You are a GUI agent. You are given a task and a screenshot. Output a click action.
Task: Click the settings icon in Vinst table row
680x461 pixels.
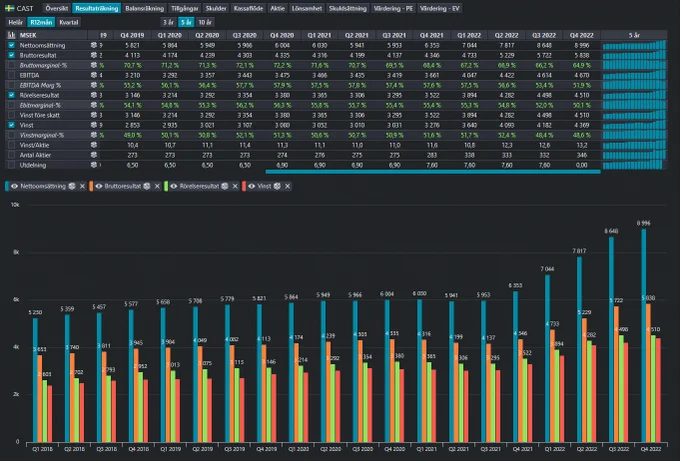coord(94,125)
